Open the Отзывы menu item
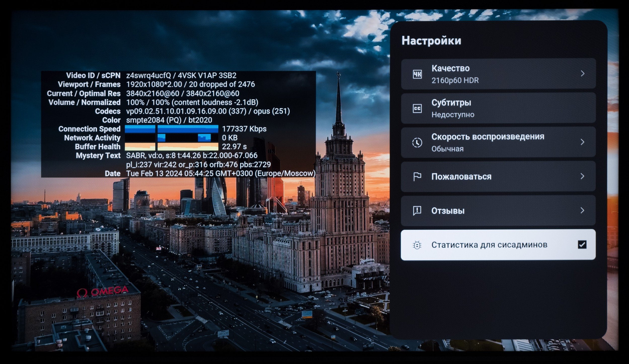The height and width of the screenshot is (364, 629). [498, 211]
